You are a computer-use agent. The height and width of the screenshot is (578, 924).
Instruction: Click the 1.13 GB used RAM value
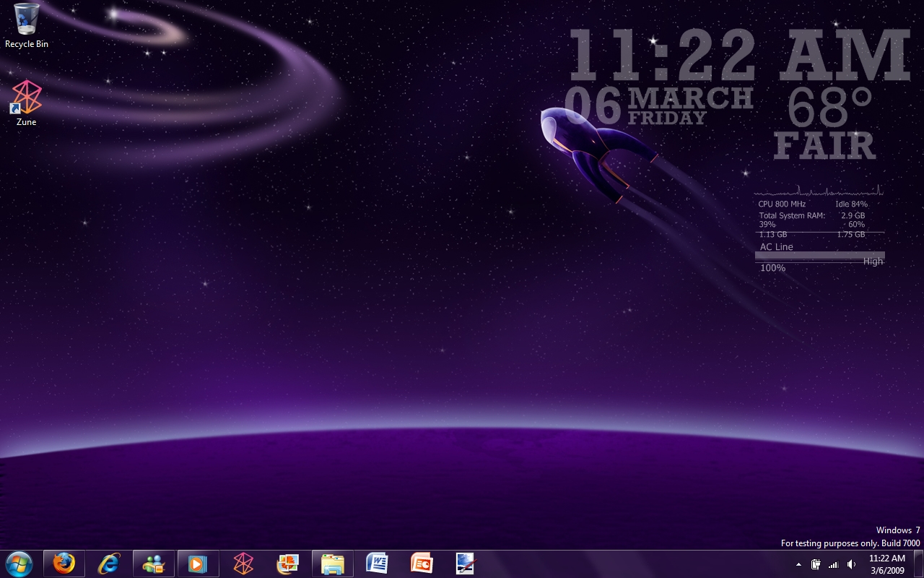pyautogui.click(x=772, y=235)
